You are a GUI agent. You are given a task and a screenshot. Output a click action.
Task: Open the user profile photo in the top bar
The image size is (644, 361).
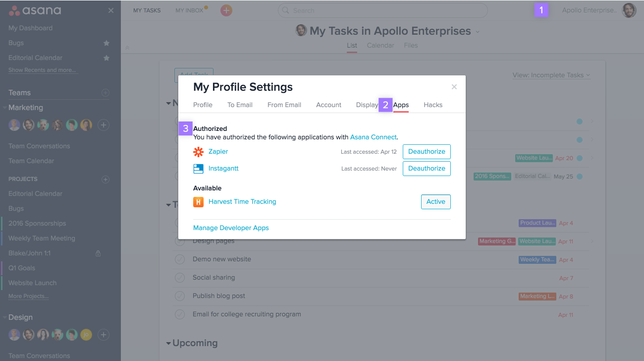click(629, 10)
